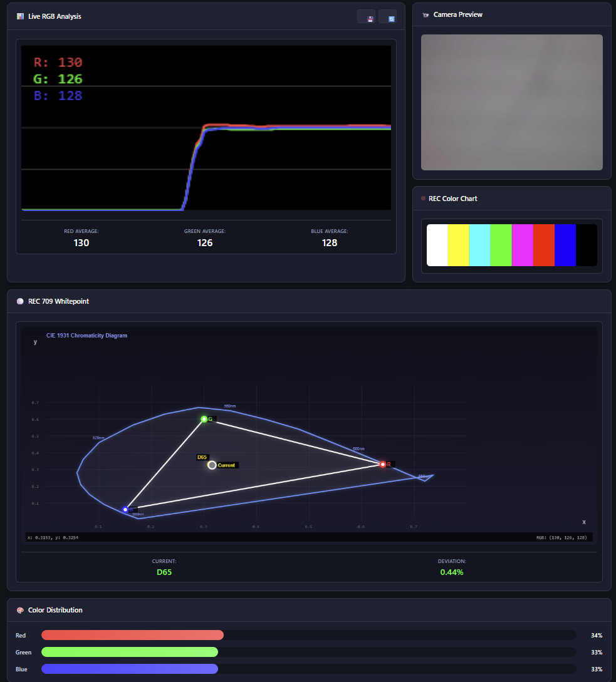The image size is (616, 682).
Task: Click the red dot icon beside REC Color Chart
Action: click(422, 199)
